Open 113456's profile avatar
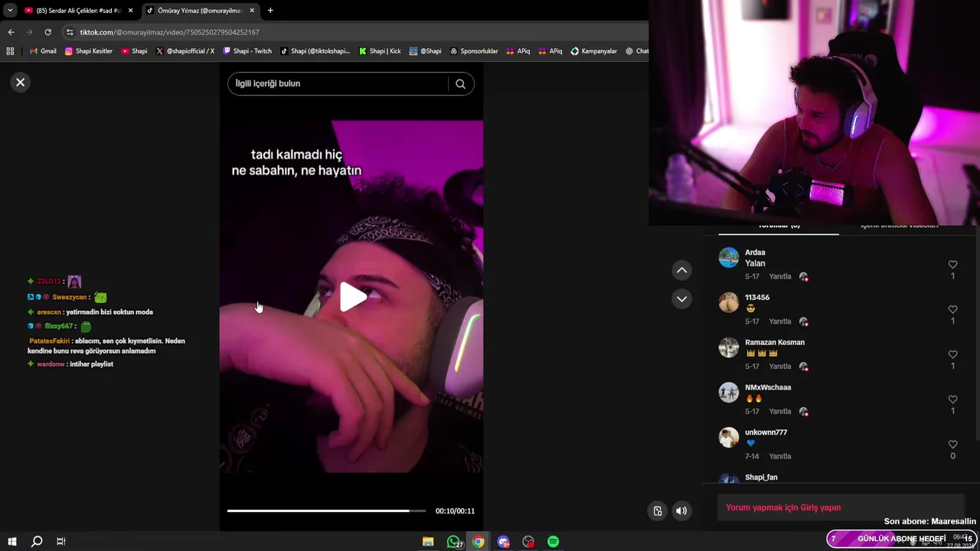The width and height of the screenshot is (980, 551). click(x=728, y=303)
